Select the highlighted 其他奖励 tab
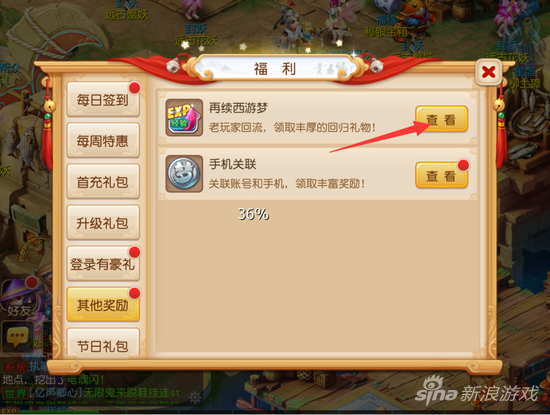Viewport: 550px width, 415px height. [x=103, y=305]
